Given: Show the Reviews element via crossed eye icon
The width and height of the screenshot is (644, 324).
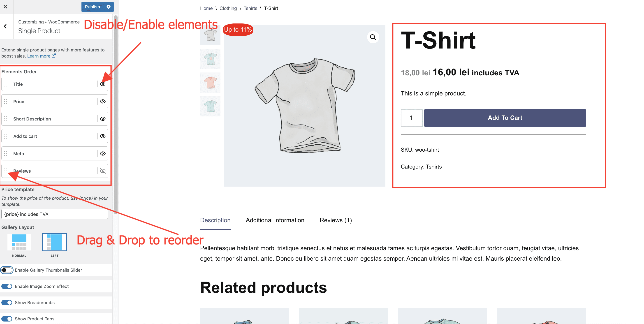Looking at the screenshot, I should click(102, 171).
